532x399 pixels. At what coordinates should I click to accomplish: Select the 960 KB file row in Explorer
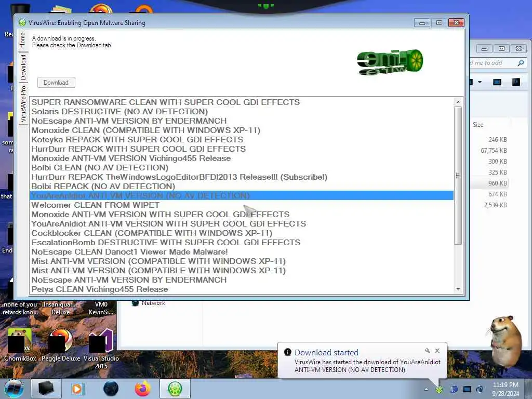[x=489, y=183]
